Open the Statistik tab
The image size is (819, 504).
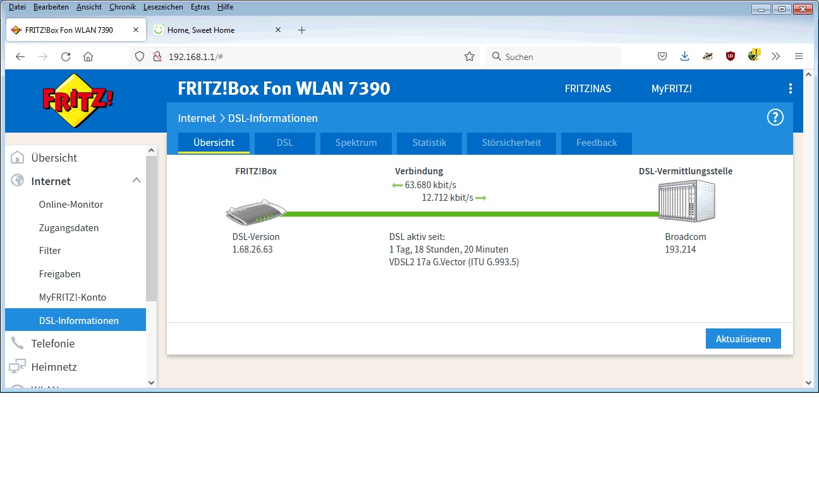pyautogui.click(x=429, y=143)
